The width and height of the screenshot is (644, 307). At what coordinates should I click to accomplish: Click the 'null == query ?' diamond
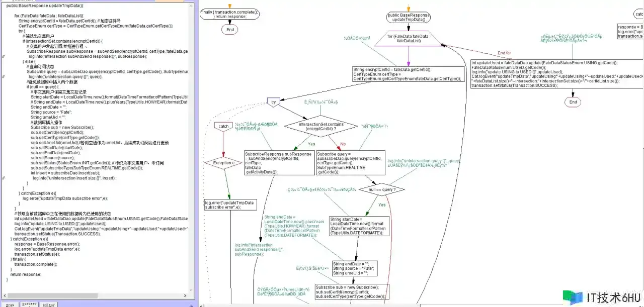pyautogui.click(x=386, y=189)
